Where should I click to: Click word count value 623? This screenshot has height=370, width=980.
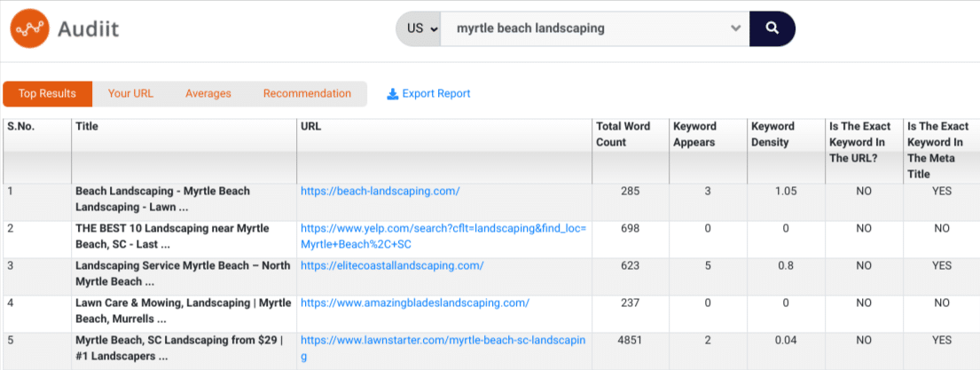pyautogui.click(x=630, y=265)
